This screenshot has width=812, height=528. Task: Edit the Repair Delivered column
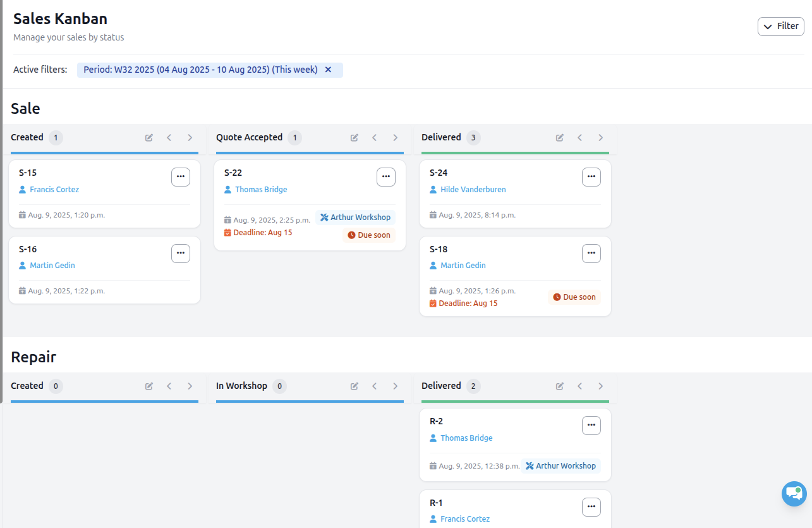click(560, 386)
